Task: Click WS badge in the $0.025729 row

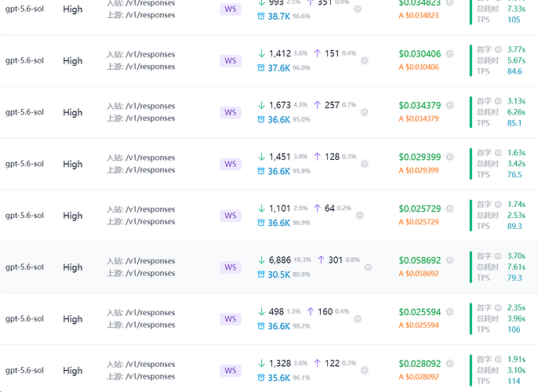Action: pyautogui.click(x=231, y=216)
